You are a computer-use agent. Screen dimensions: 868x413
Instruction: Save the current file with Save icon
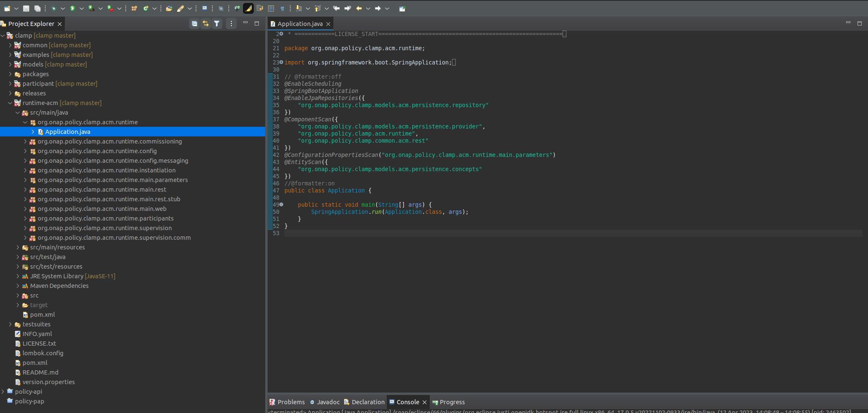pos(26,8)
